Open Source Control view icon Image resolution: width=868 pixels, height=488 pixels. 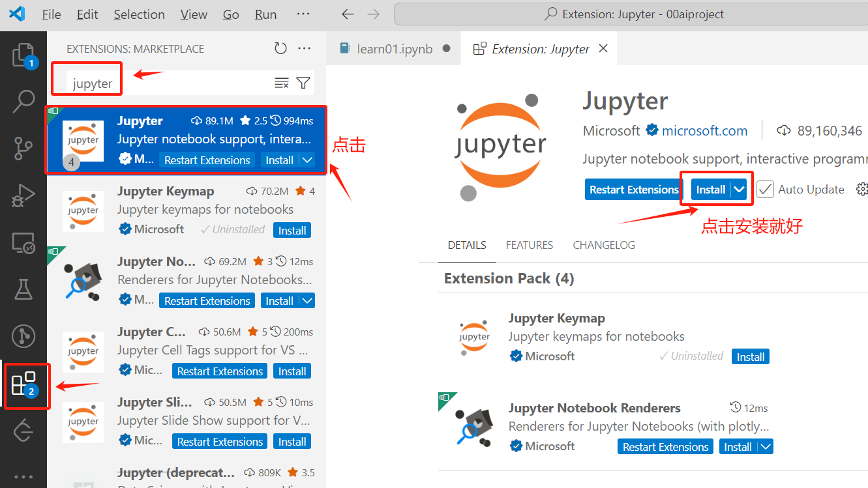(x=23, y=149)
